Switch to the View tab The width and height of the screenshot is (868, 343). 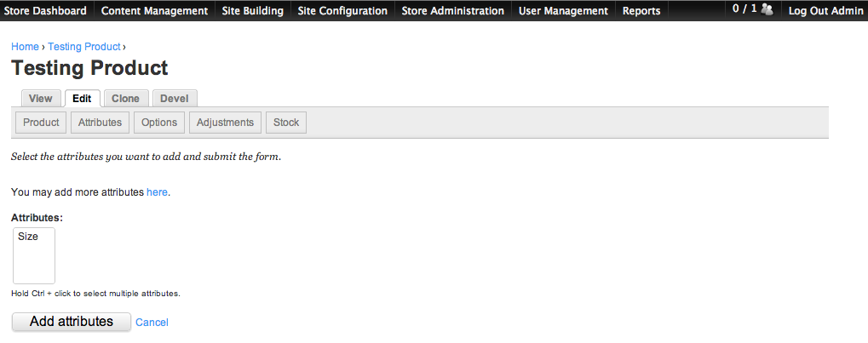click(x=40, y=99)
